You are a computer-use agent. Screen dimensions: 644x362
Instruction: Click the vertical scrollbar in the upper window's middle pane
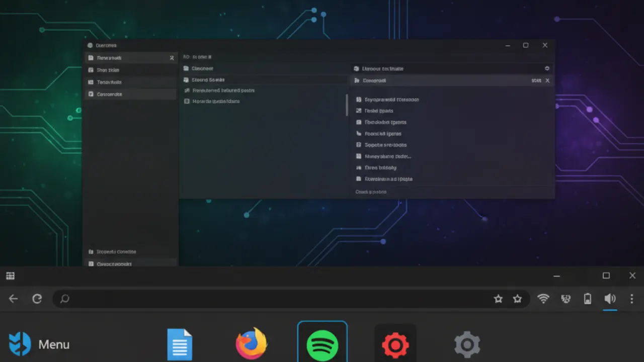[347, 105]
